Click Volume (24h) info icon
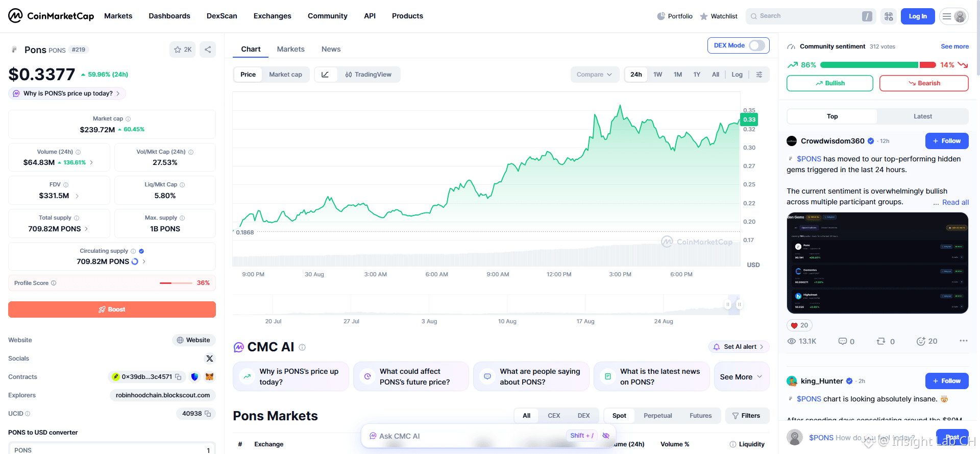The width and height of the screenshot is (980, 454). (x=78, y=152)
